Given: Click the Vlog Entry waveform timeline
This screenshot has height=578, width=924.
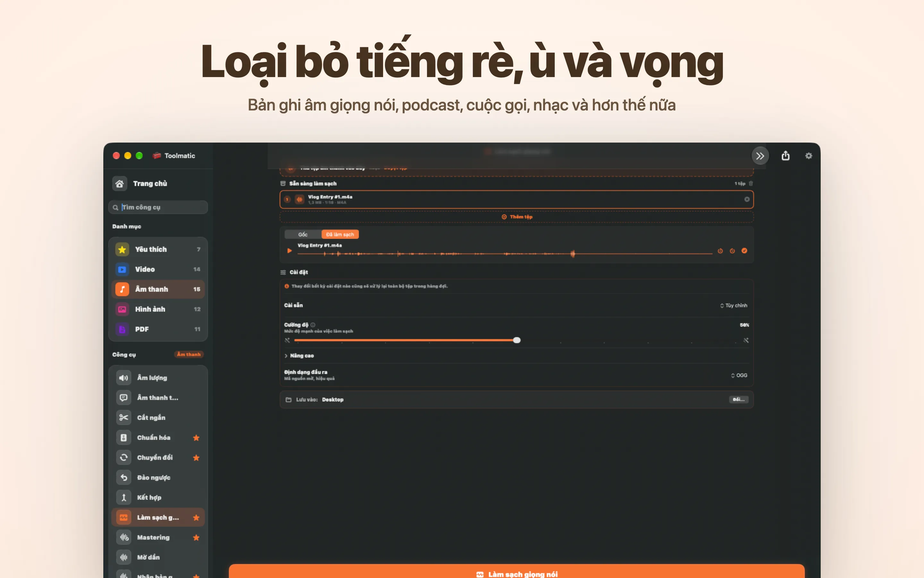Looking at the screenshot, I should (x=505, y=253).
